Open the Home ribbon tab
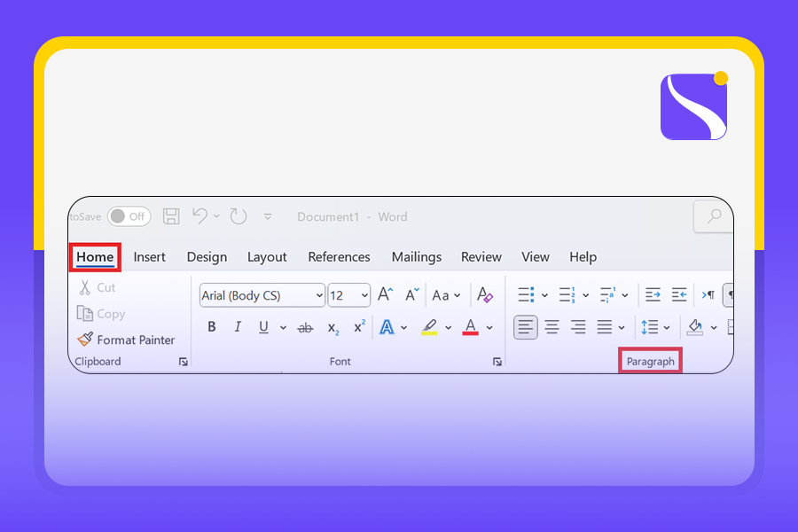This screenshot has height=532, width=798. click(x=95, y=257)
